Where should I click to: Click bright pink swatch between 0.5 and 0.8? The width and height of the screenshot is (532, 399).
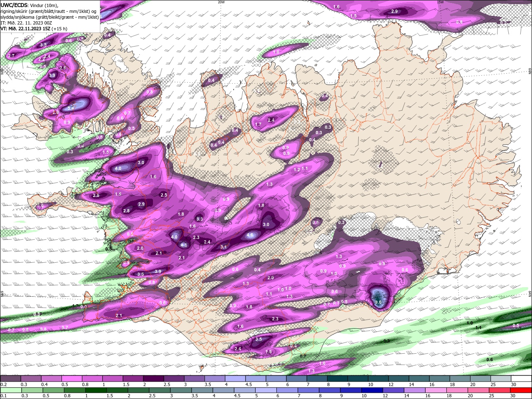[x=71, y=379]
